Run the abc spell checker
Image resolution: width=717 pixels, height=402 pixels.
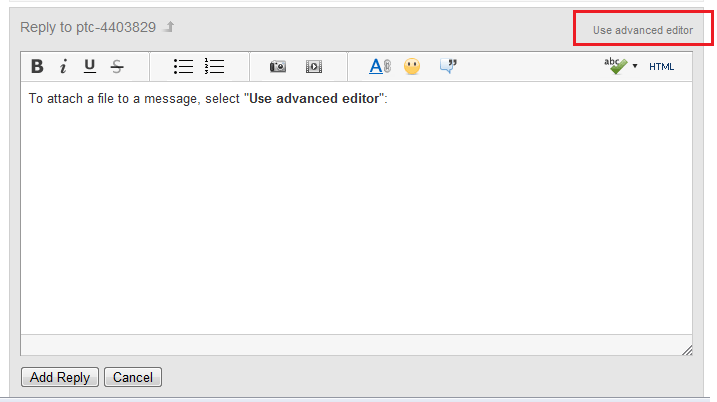[615, 66]
